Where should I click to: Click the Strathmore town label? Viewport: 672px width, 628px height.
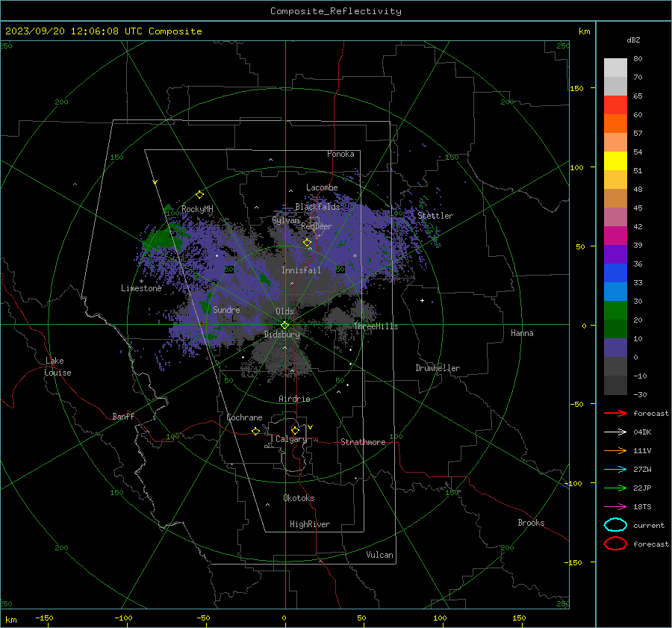[363, 442]
